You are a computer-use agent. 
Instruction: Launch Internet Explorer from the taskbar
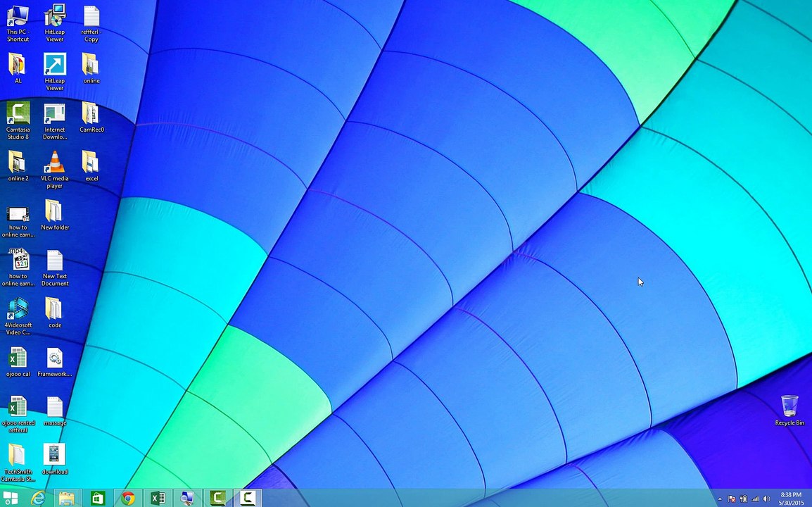[x=38, y=499]
